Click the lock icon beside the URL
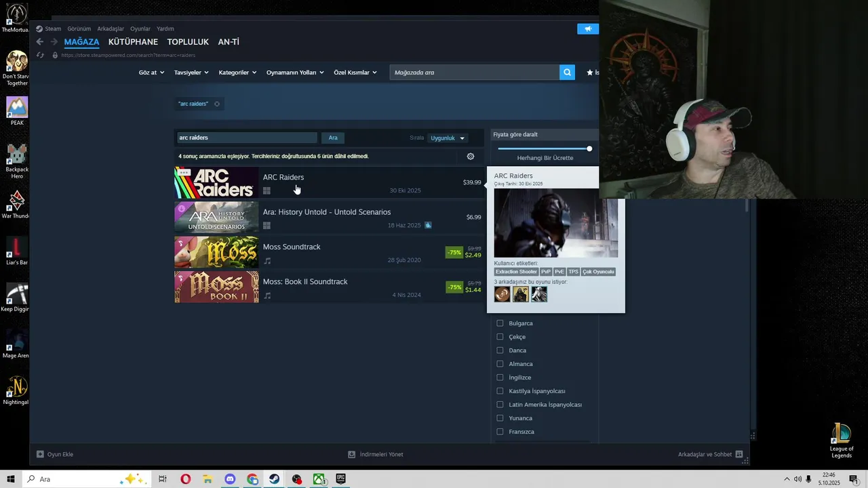Screen dimensions: 868x488 pos(55,55)
